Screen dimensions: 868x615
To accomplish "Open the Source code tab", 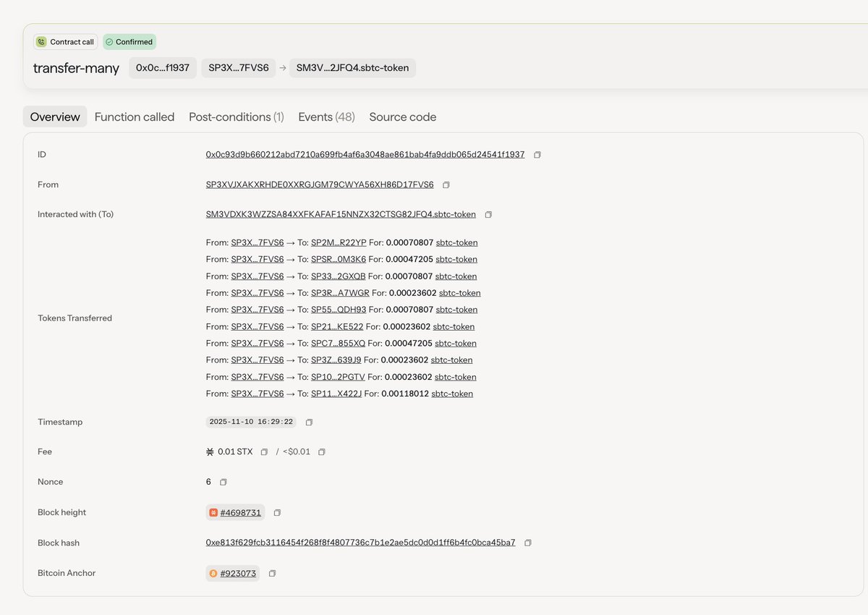I will click(403, 116).
